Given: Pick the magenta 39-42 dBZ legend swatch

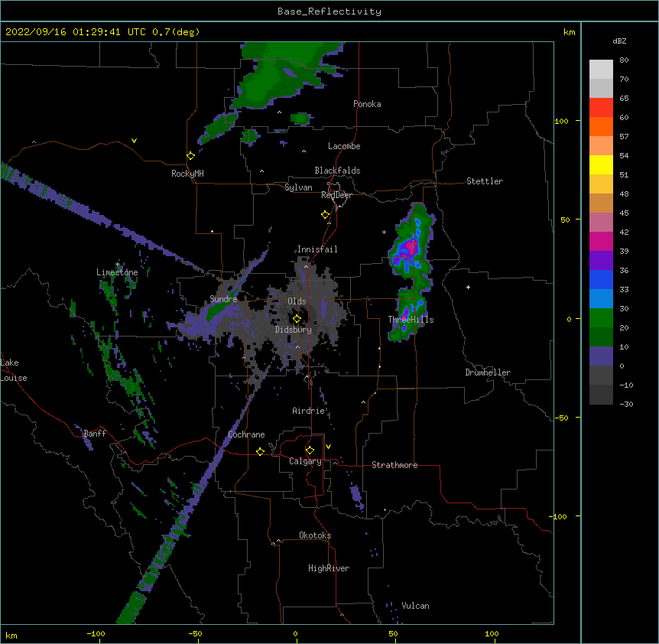Looking at the screenshot, I should point(601,241).
